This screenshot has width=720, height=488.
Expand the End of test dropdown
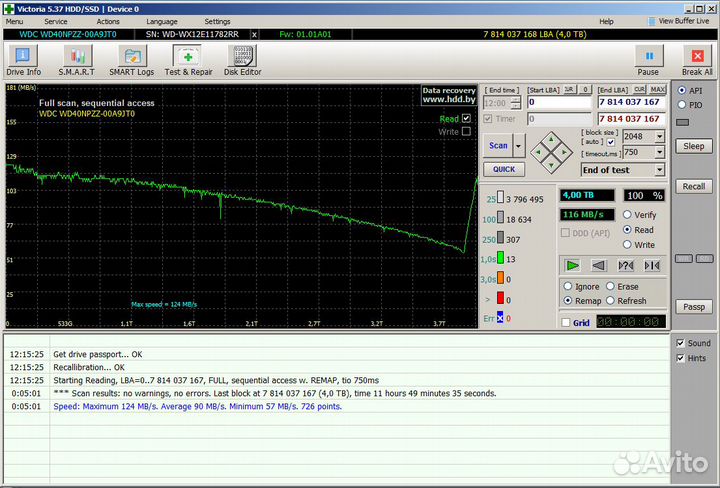(x=658, y=170)
